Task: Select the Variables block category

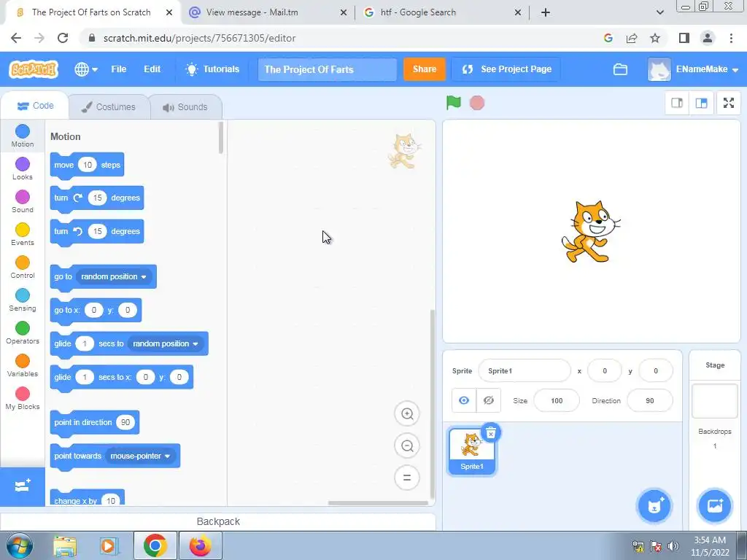Action: point(23,366)
